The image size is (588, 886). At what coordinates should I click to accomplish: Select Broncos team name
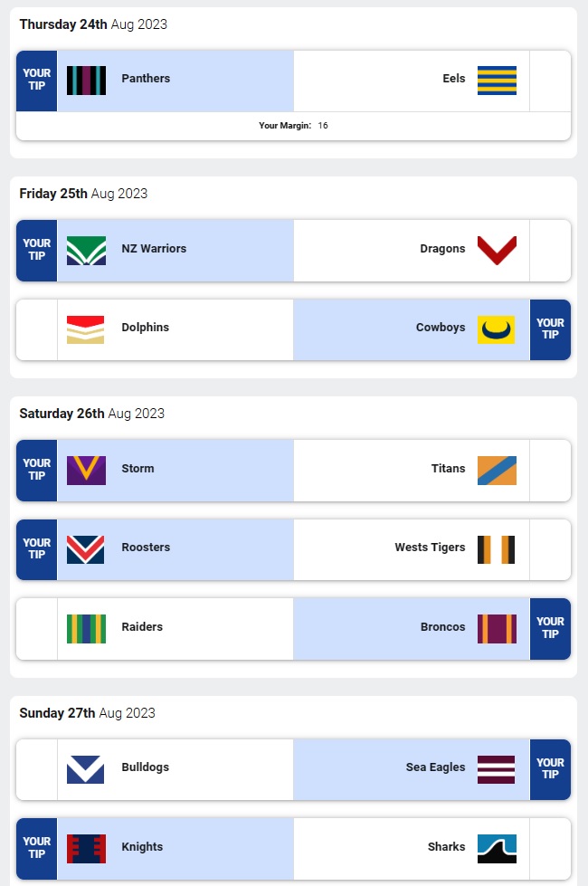pos(443,627)
